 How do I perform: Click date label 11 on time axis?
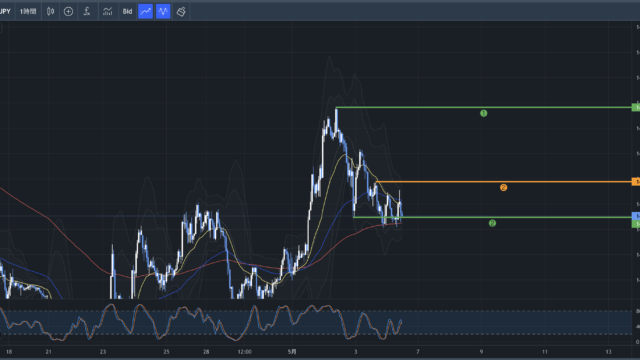point(544,351)
